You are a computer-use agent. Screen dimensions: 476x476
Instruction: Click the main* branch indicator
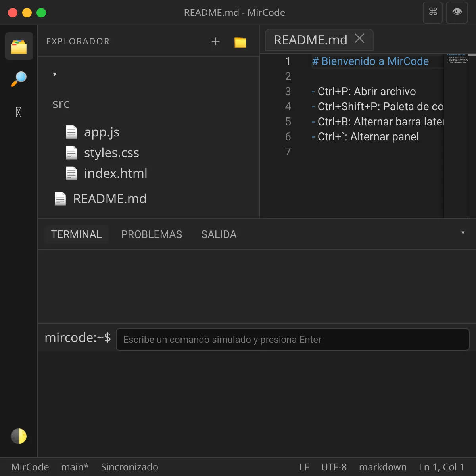75,467
